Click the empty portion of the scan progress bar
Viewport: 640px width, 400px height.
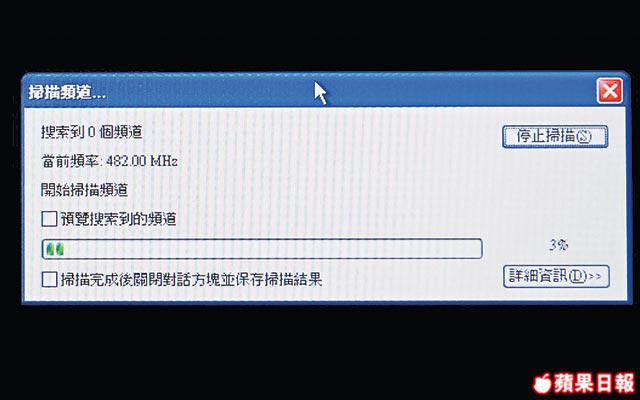[273, 249]
